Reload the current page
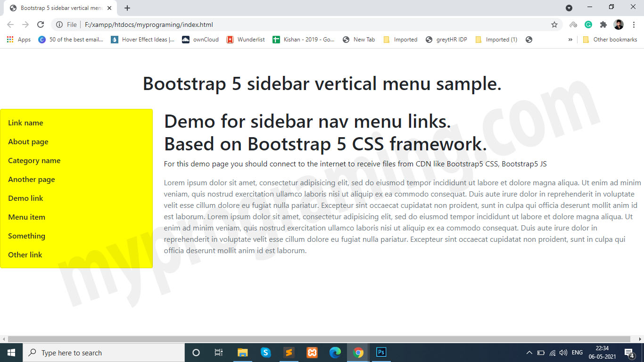The image size is (644, 362). point(41,25)
